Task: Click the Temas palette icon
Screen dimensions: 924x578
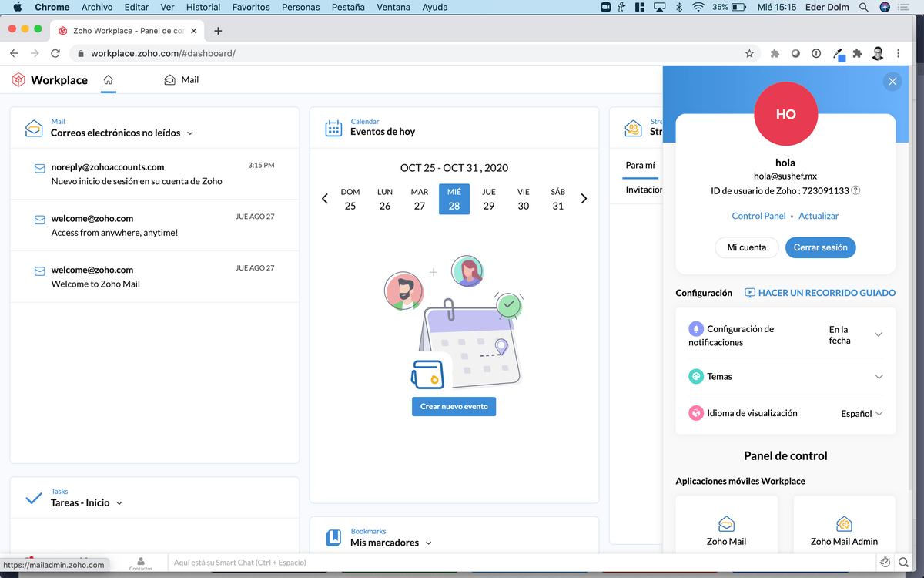Action: [x=696, y=377]
